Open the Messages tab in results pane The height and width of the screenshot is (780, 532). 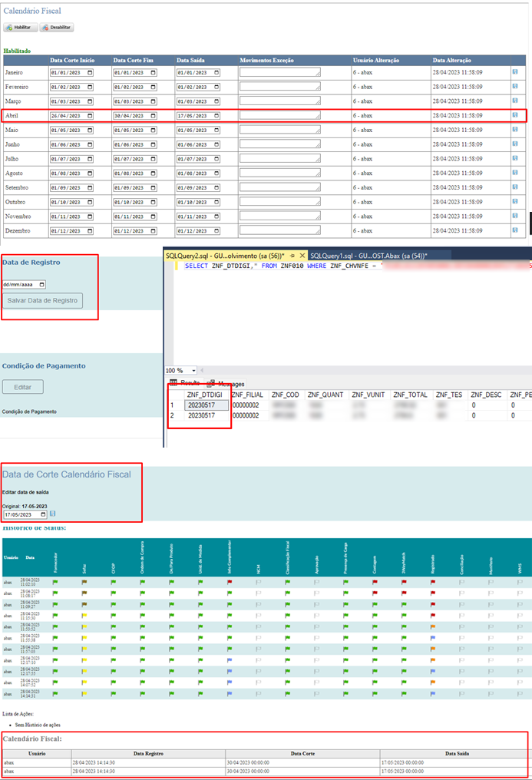pyautogui.click(x=226, y=383)
